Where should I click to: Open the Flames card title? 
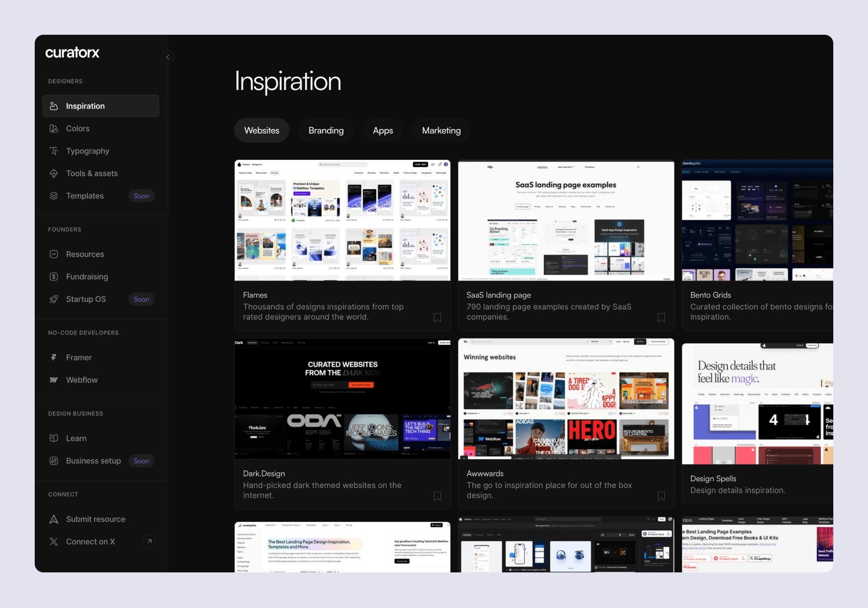click(255, 295)
